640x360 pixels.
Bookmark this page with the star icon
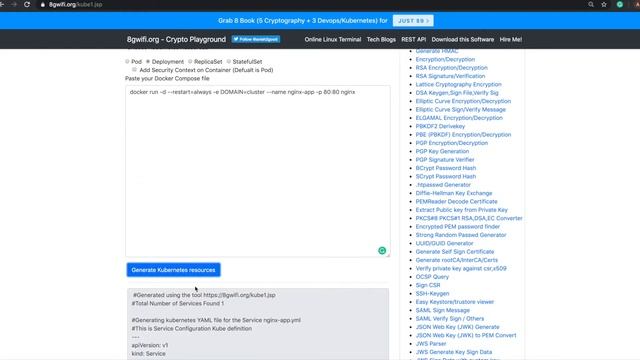tap(604, 4)
